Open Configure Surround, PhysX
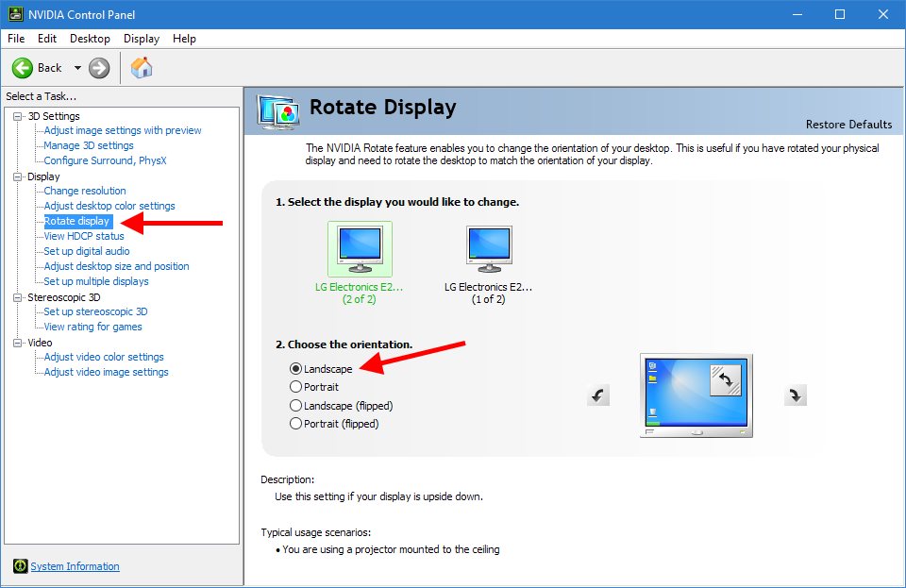Image resolution: width=906 pixels, height=588 pixels. pos(105,160)
